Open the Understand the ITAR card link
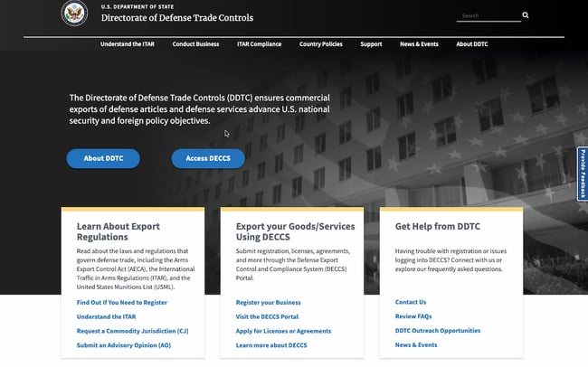588x367 pixels. click(106, 316)
